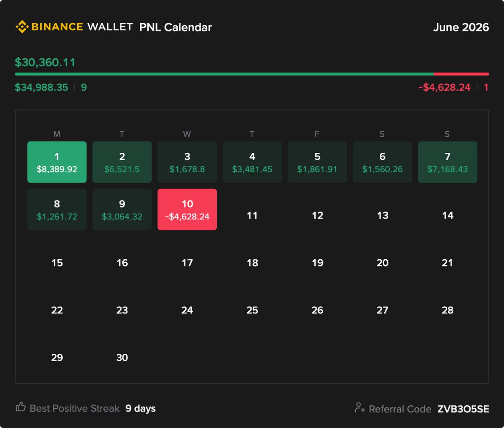Image resolution: width=504 pixels, height=428 pixels.
Task: Click the thumbs-up Best Positive Streak icon
Action: coord(21,407)
